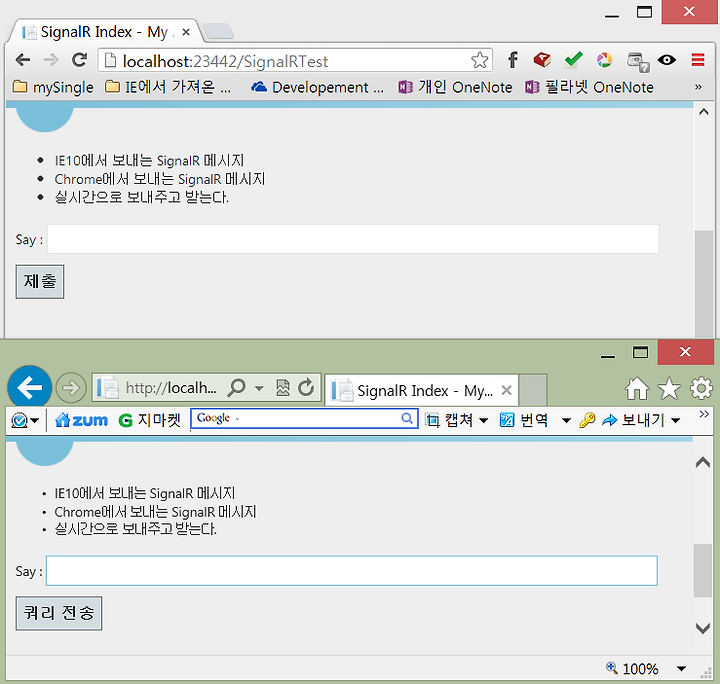
Task: Show more IE toolbar items chevron
Action: click(x=704, y=414)
